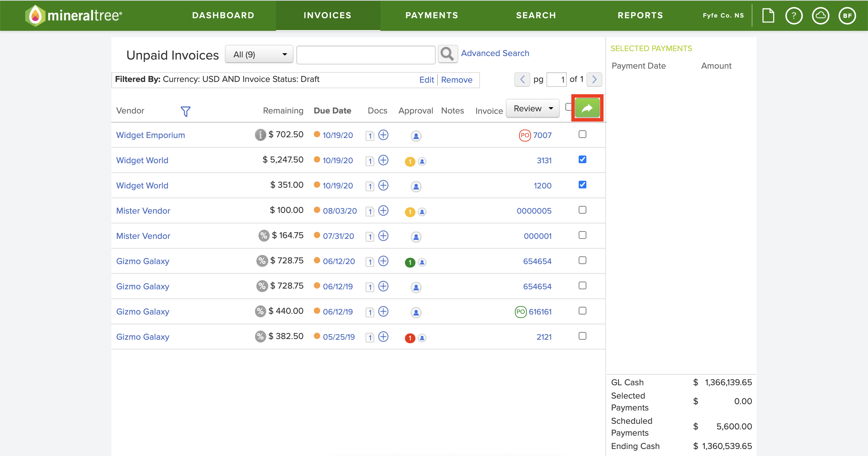Open the Invoices tab
868x456 pixels.
click(x=328, y=15)
